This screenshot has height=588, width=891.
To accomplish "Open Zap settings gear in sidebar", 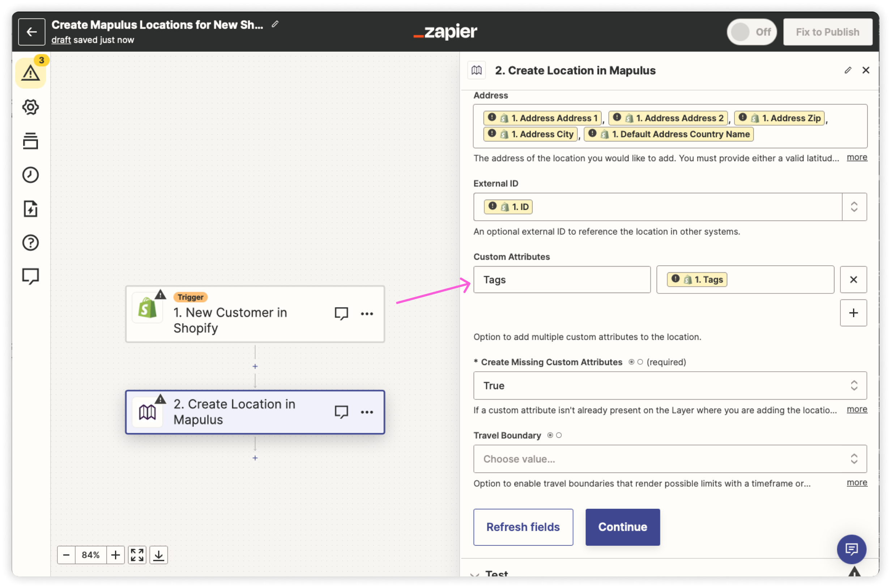I will tap(30, 107).
